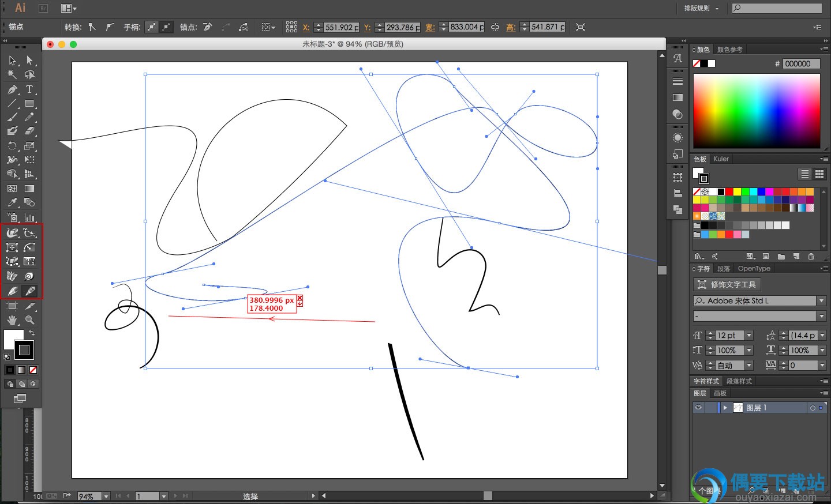Viewport: 831px width, 504px height.
Task: Select the Pen tool in the toolbox
Action: pos(12,89)
